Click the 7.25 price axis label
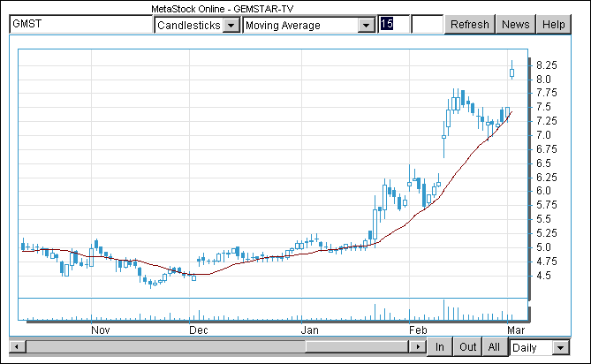Viewport: 591px width, 364px height. [x=547, y=121]
